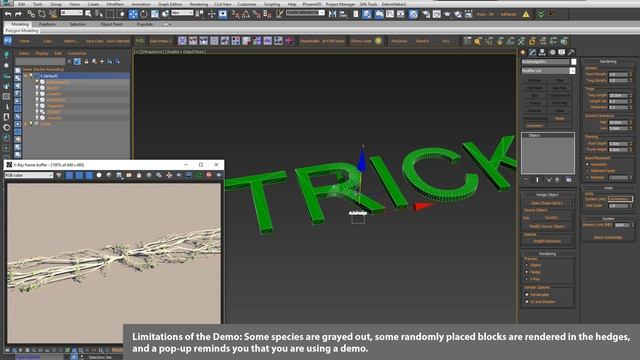Open the Create command panel tab
Image resolution: width=640 pixels, height=360 pixels.
coord(523,52)
